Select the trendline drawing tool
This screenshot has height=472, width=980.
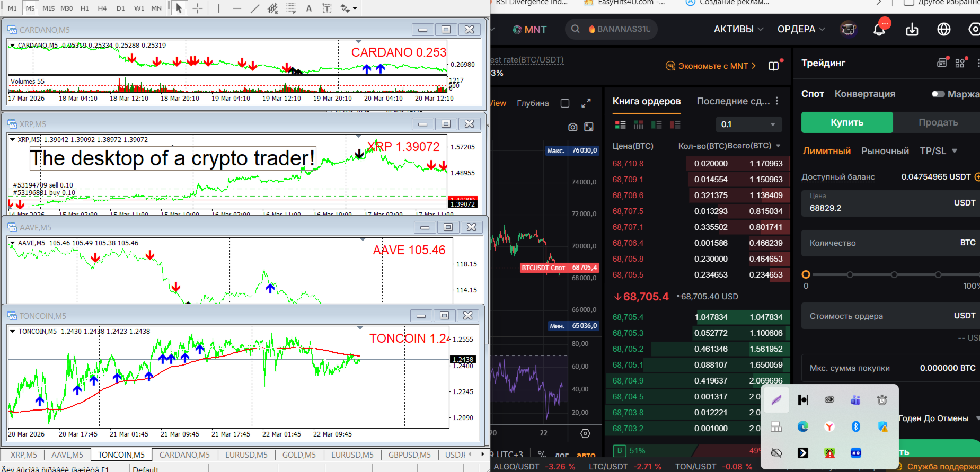[x=255, y=8]
